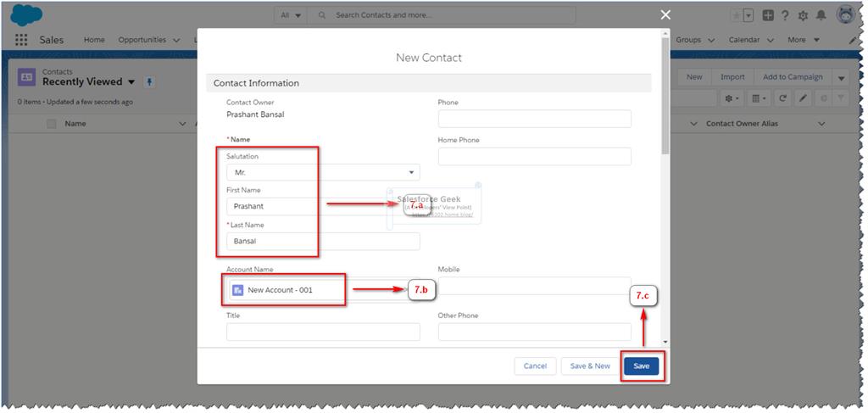The width and height of the screenshot is (868, 413).
Task: Open the Calendar tab
Action: (743, 40)
